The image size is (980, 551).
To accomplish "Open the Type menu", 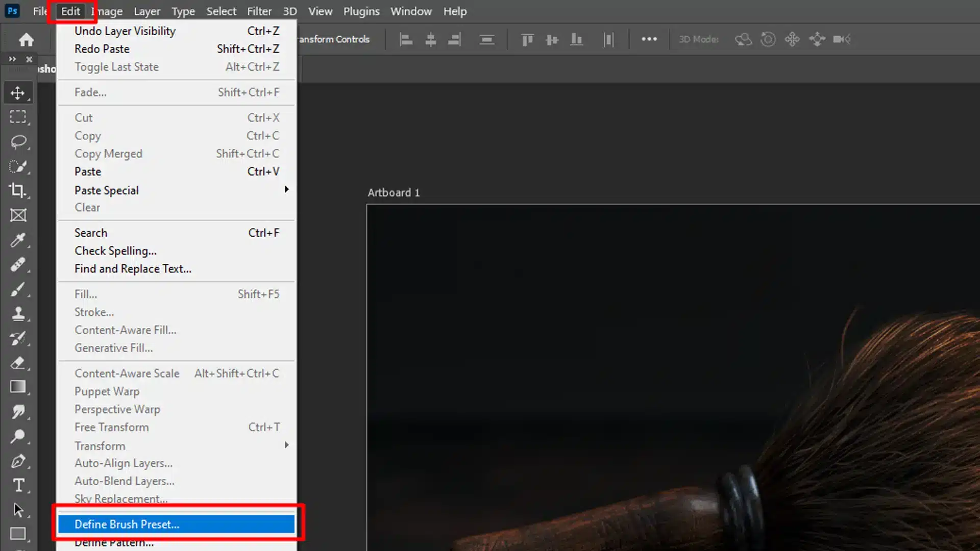I will (183, 11).
